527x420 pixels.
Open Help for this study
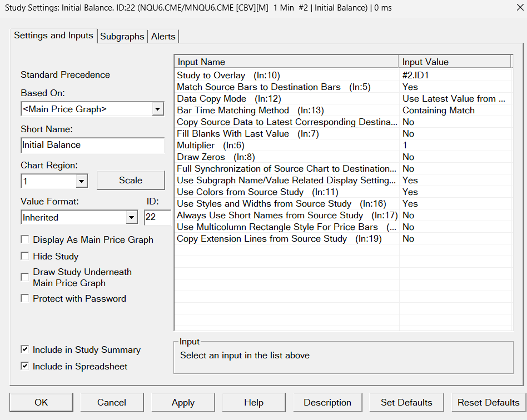(x=253, y=402)
